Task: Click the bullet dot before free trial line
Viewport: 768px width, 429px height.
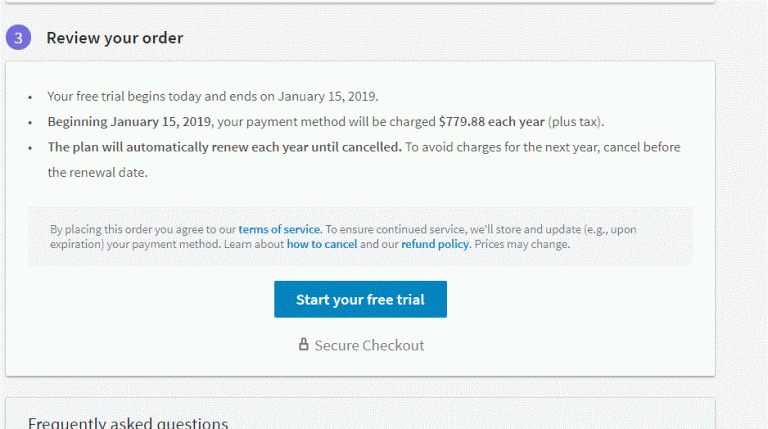Action: tap(30, 97)
